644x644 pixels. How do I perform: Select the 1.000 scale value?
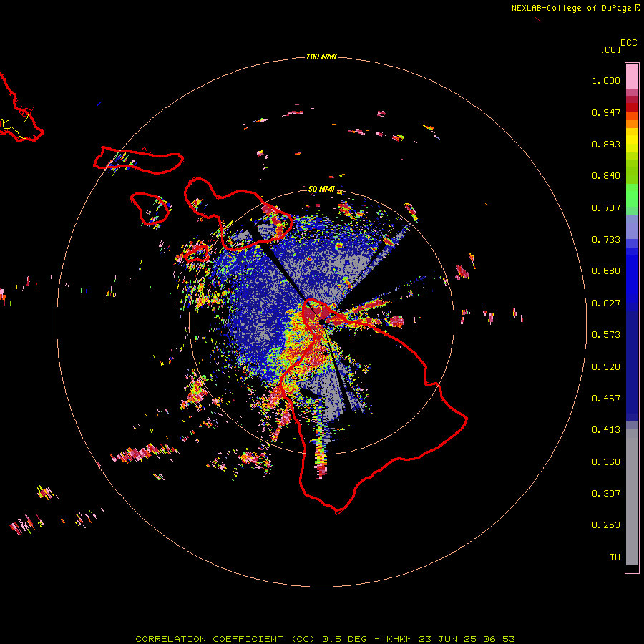(x=606, y=80)
